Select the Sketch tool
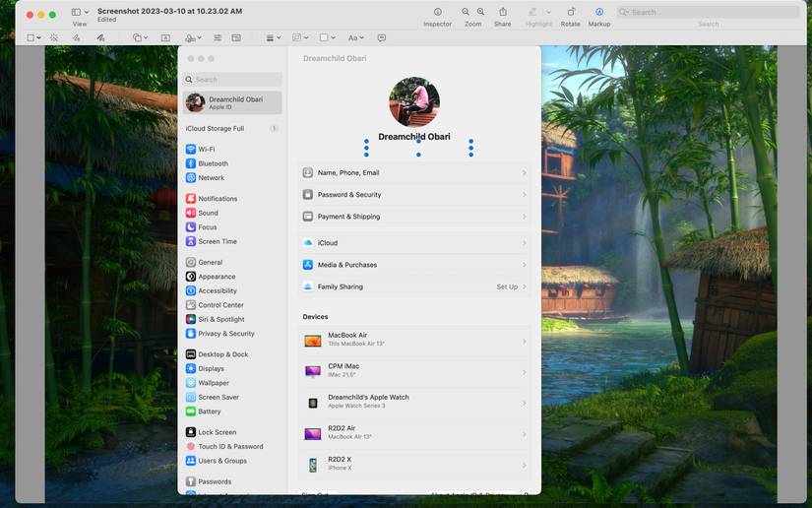 tap(76, 37)
